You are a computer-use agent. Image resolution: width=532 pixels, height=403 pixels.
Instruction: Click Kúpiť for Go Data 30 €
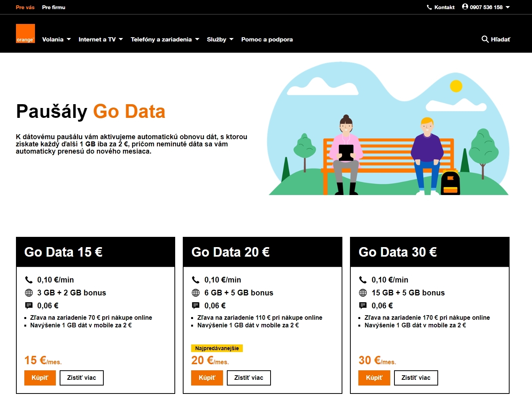pyautogui.click(x=374, y=378)
